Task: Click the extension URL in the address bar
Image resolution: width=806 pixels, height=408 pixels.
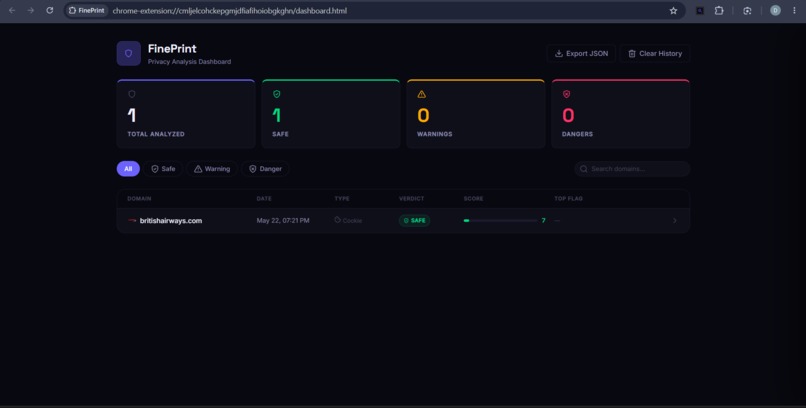Action: 230,10
